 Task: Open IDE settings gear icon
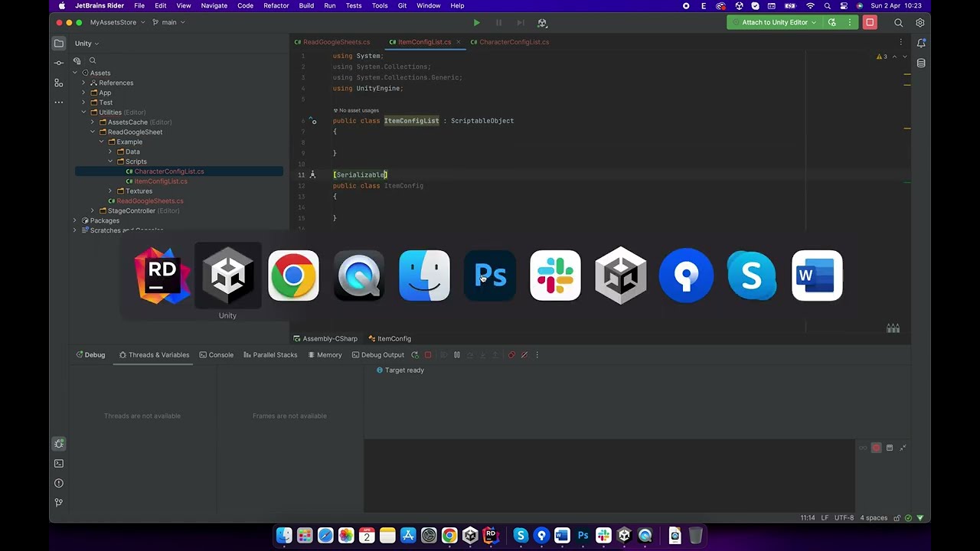[x=920, y=22]
